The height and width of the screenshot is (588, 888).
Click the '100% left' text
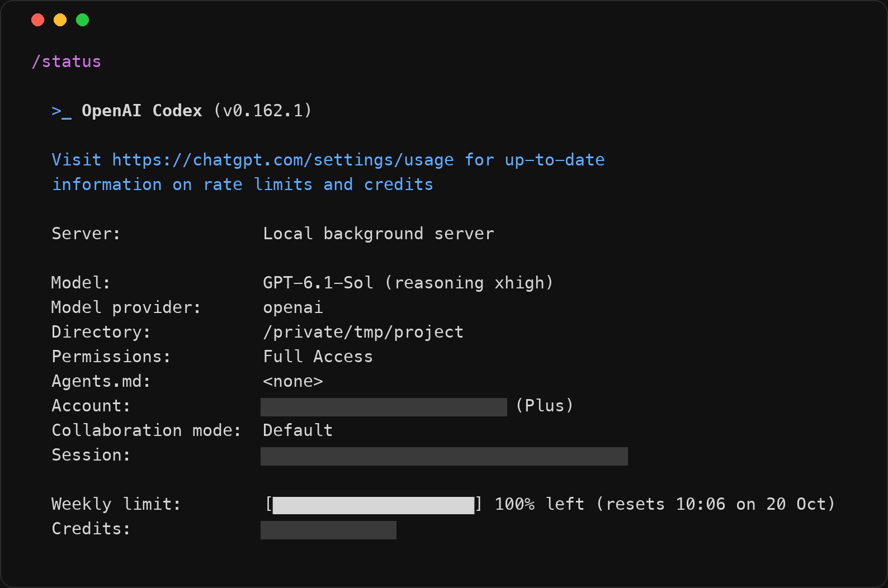[x=540, y=504]
